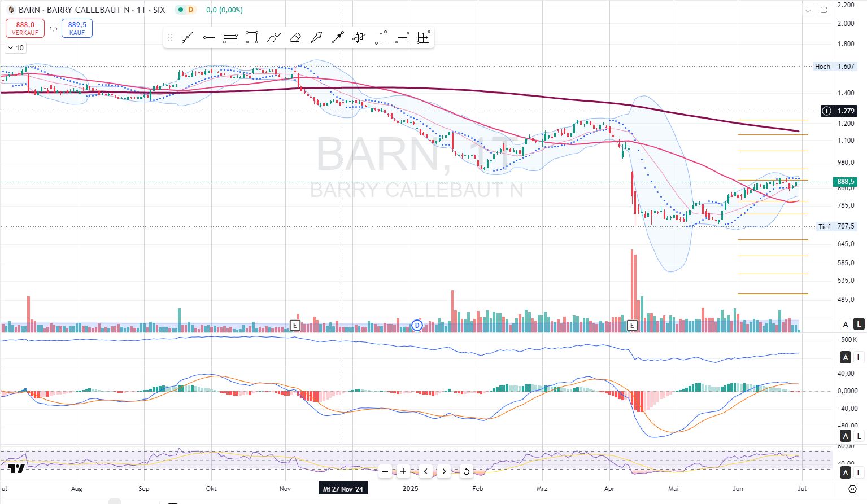Image resolution: width=867 pixels, height=504 pixels.
Task: Select the Date Range measuring tool
Action: 402,38
